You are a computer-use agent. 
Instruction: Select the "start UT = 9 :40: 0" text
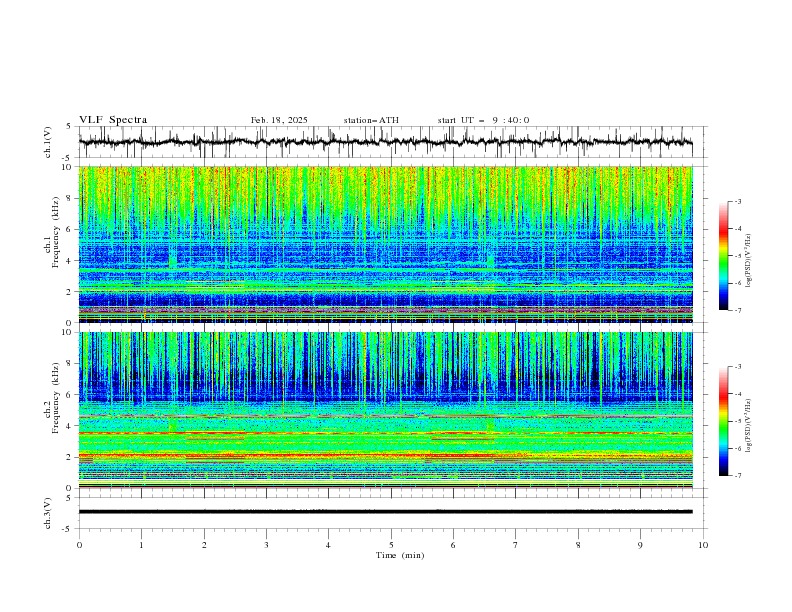tap(483, 120)
